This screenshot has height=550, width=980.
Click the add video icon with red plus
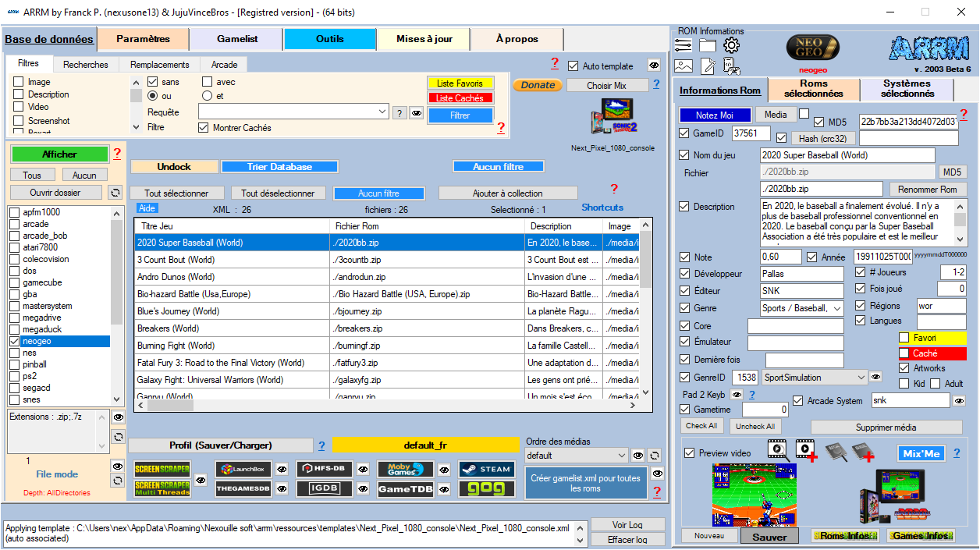pos(806,450)
